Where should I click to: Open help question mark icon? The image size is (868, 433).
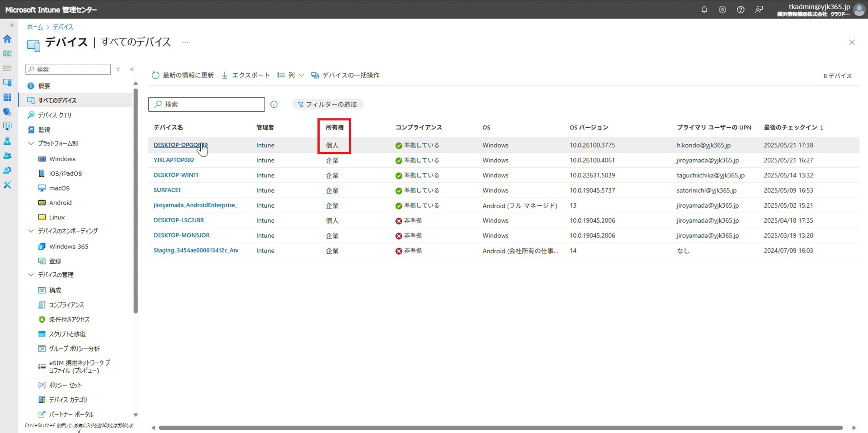(x=741, y=10)
